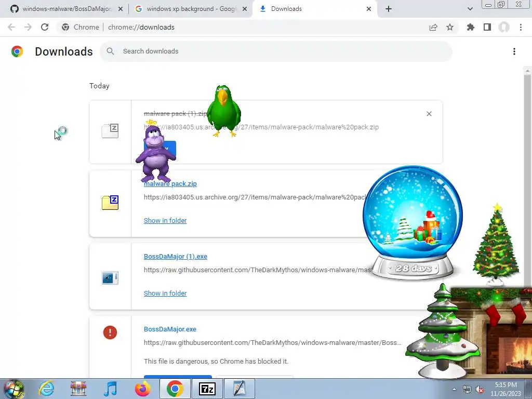This screenshot has height=399, width=532.
Task: Click the share page icon in address bar
Action: pos(433,27)
